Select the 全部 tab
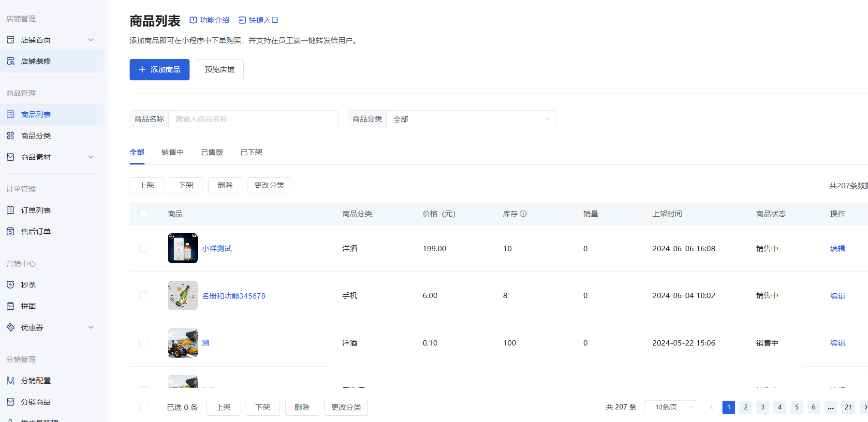868x422 pixels. click(137, 152)
